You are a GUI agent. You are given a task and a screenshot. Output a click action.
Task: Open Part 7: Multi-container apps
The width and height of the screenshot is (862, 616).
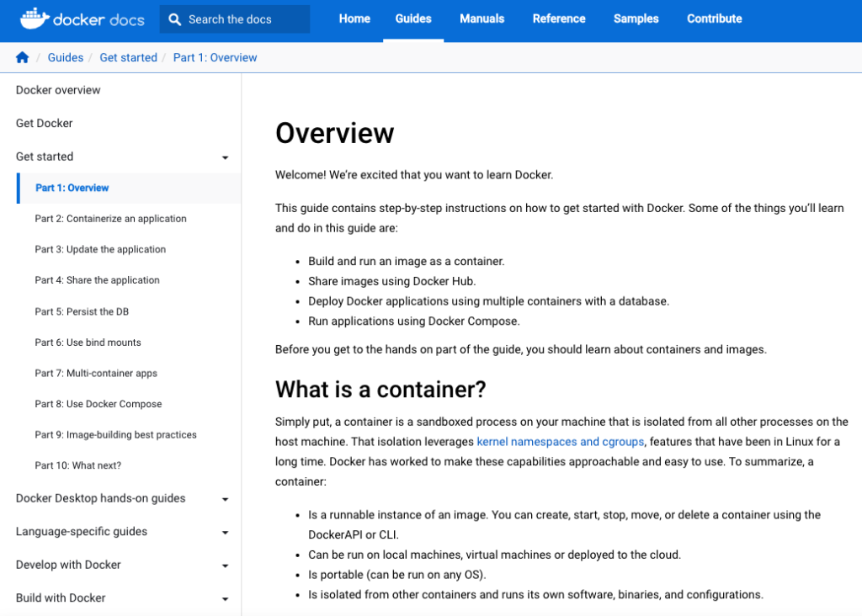pyautogui.click(x=96, y=373)
